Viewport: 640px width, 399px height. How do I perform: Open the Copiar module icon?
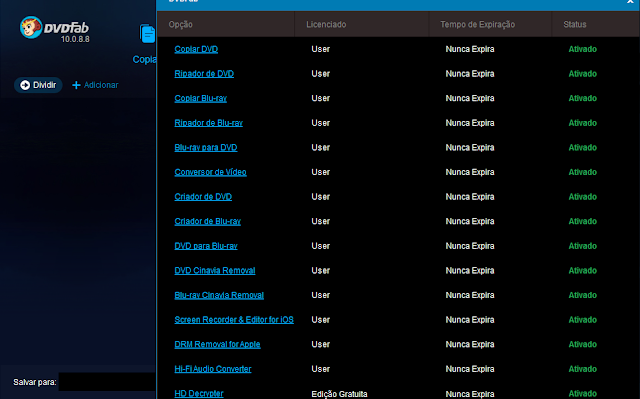[147, 34]
